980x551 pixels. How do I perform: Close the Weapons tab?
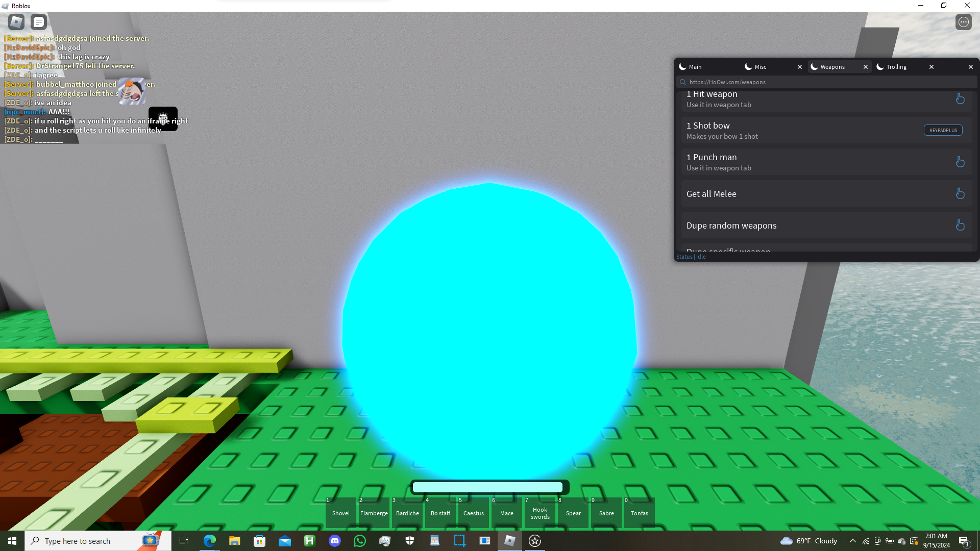coord(866,67)
